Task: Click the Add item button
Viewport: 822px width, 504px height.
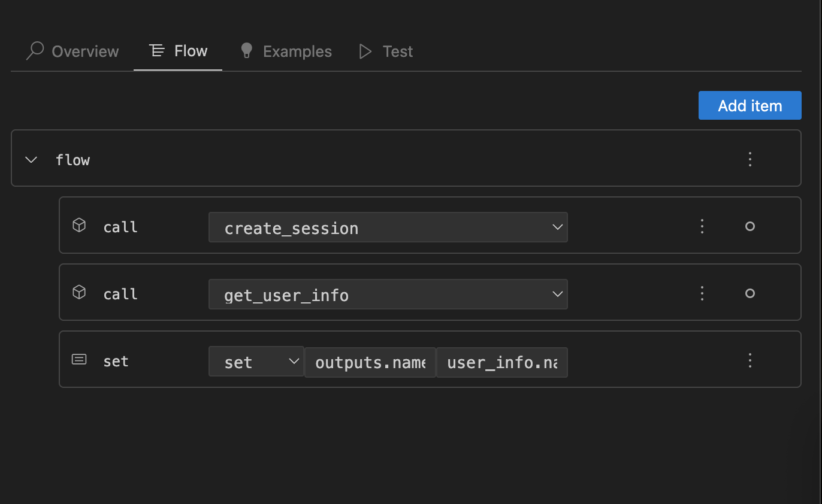Action: 750,105
